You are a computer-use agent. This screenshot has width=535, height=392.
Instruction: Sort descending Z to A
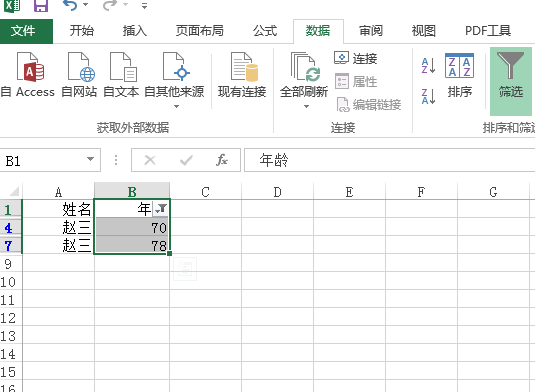pos(429,96)
